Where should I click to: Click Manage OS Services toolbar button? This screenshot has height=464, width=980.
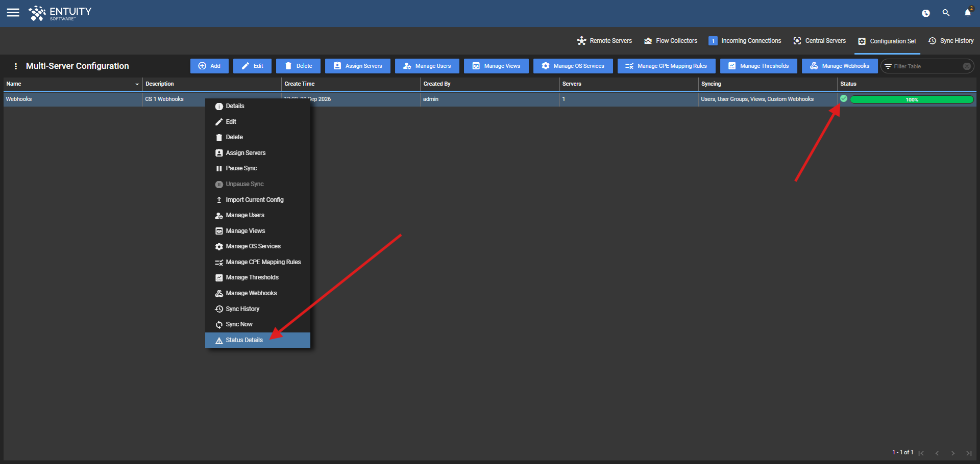(x=573, y=66)
